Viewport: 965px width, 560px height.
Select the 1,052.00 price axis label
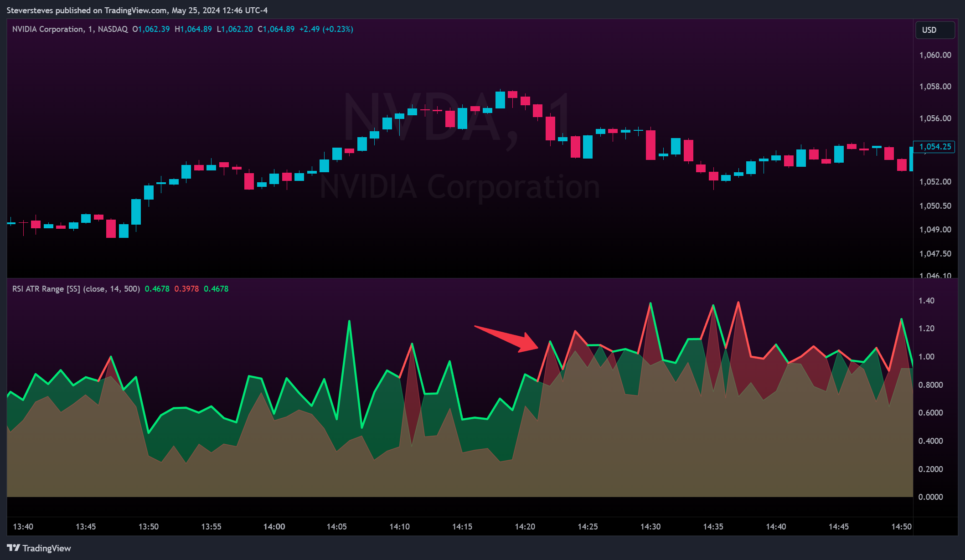pos(935,182)
